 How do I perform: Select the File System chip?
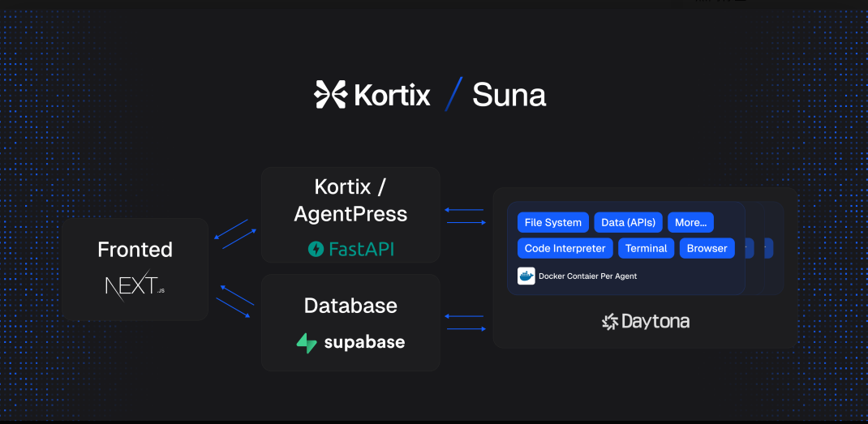(553, 222)
